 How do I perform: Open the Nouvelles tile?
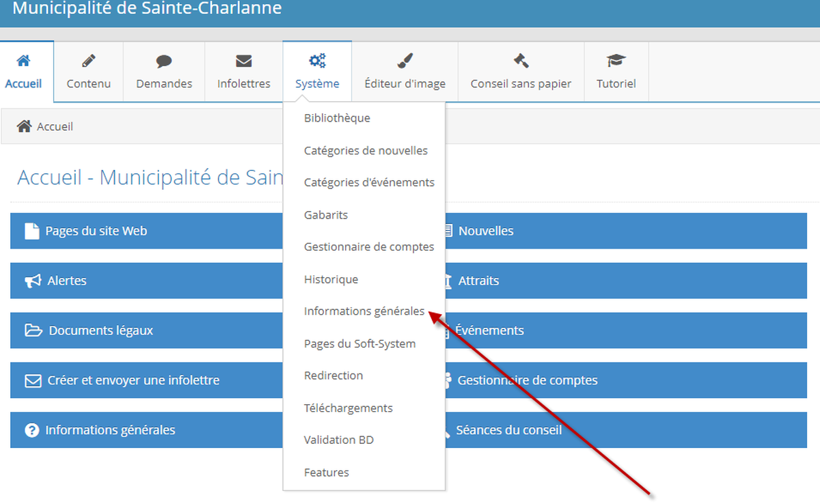coord(626,231)
